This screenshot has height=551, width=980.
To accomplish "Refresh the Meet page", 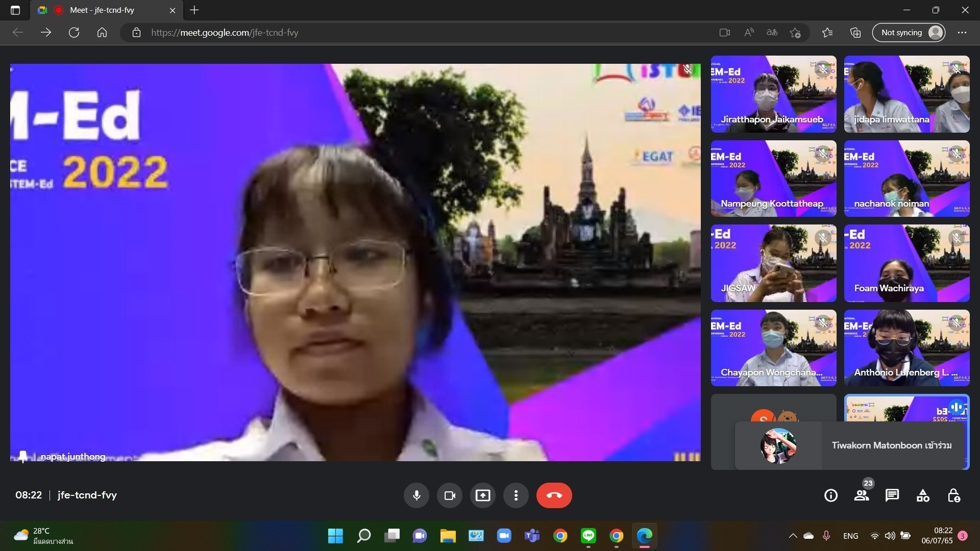I will [x=74, y=33].
